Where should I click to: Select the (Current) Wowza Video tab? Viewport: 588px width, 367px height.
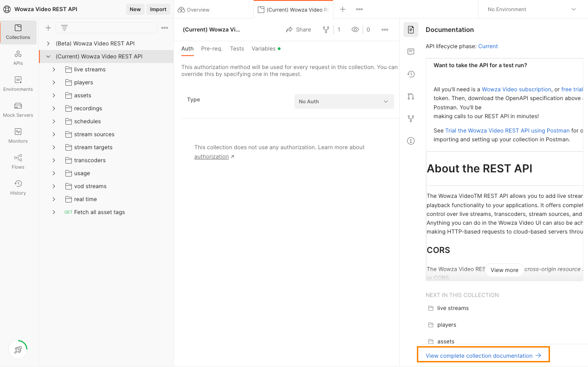tap(293, 10)
